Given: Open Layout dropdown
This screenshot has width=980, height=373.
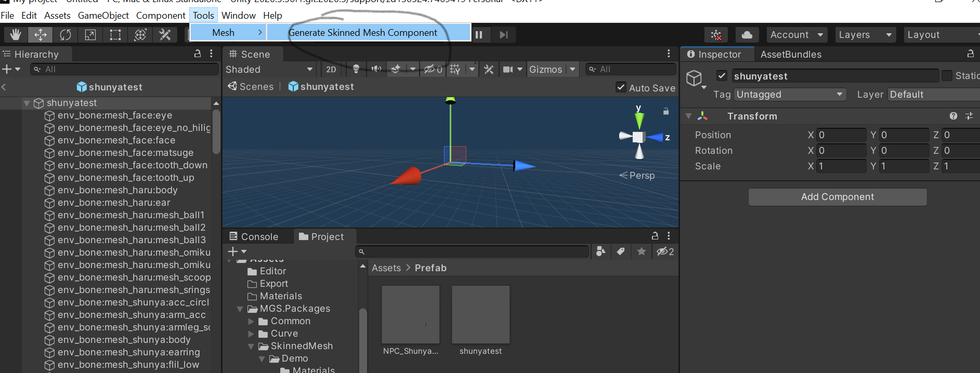Looking at the screenshot, I should click(942, 35).
